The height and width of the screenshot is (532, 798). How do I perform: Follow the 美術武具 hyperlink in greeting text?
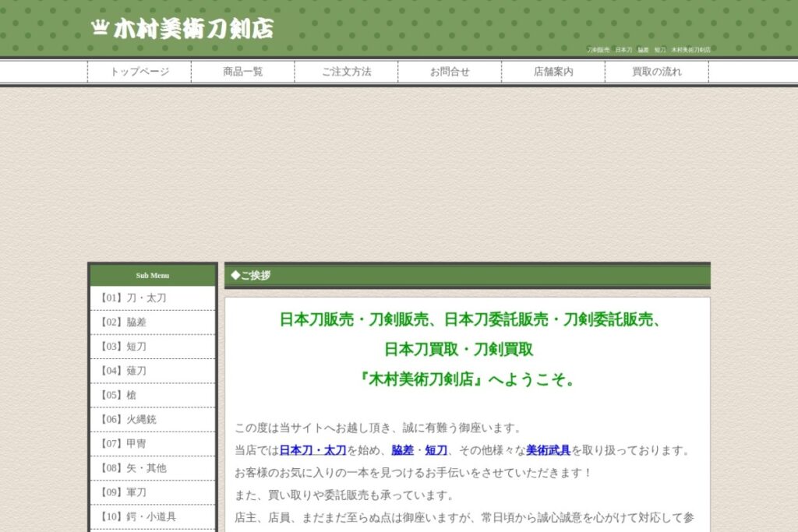(548, 451)
